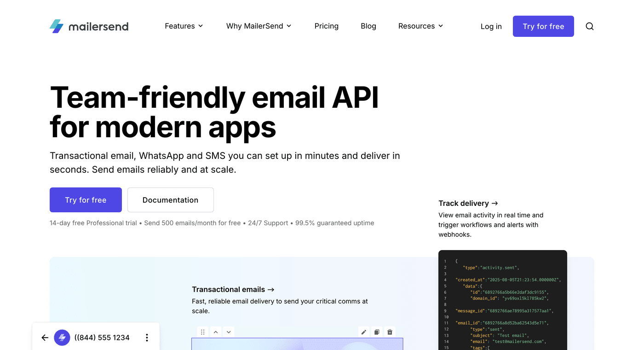Screen dimensions: 644x350
Task: Expand the Why MailerSend dropdown
Action: pos(259,26)
